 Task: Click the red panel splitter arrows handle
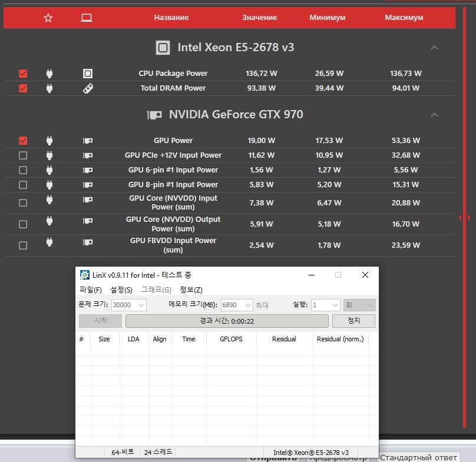tap(464, 218)
